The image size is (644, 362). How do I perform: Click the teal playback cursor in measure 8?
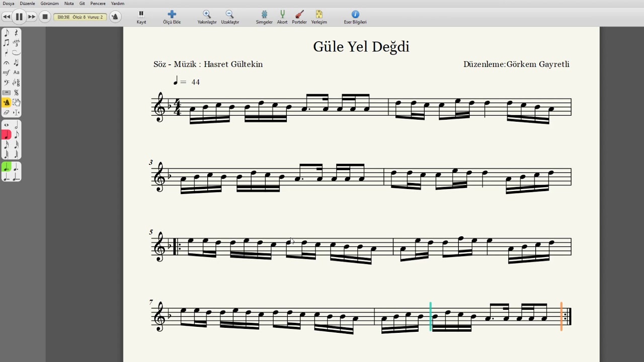(431, 317)
